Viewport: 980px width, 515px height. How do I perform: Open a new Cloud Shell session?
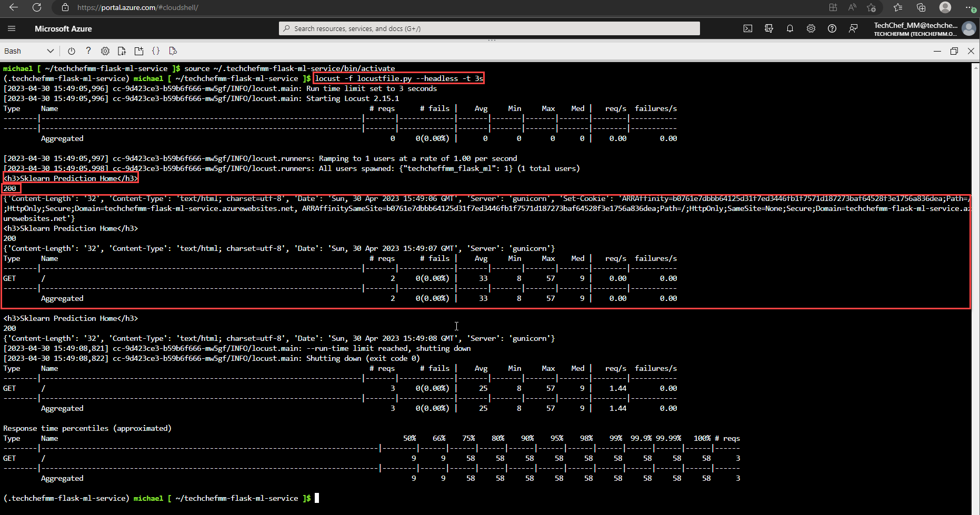coord(138,51)
